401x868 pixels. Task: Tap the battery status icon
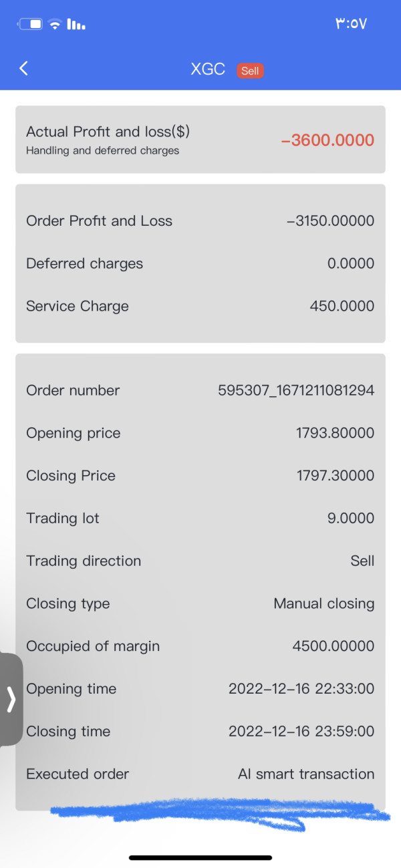pyautogui.click(x=31, y=25)
